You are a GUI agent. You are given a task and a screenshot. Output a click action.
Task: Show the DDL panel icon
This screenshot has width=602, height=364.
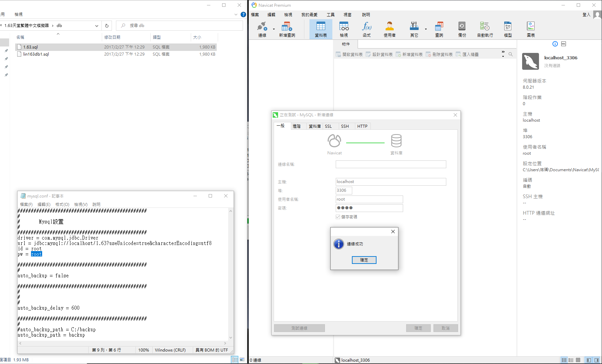point(564,44)
